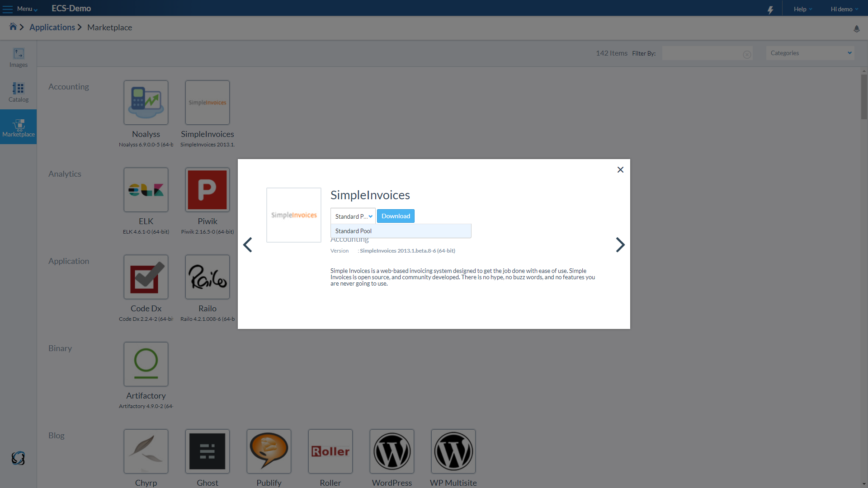Viewport: 868px width, 488px height.
Task: Click the Piwik 2.16.5-0 (64-bit) version label
Action: click(208, 232)
